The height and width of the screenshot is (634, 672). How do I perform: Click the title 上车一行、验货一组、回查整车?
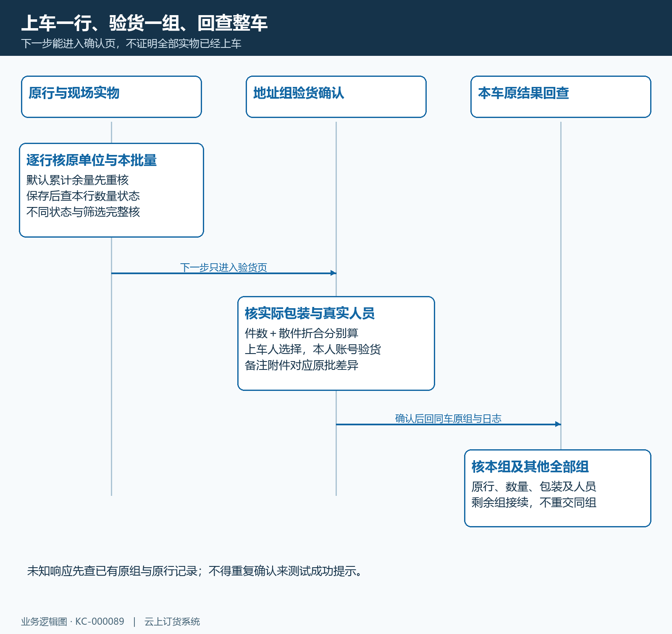(144, 23)
